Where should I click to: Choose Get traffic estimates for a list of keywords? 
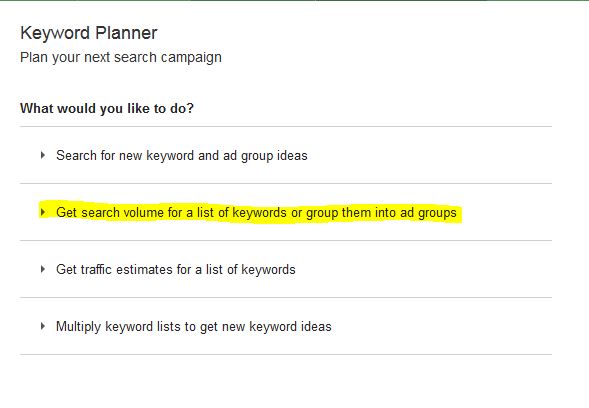176,270
